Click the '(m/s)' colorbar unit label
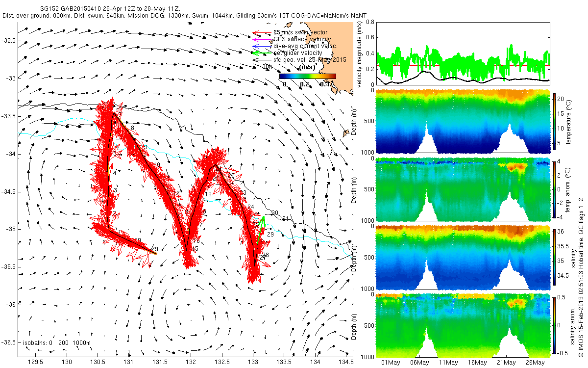The height and width of the screenshot is (368, 588). point(307,67)
